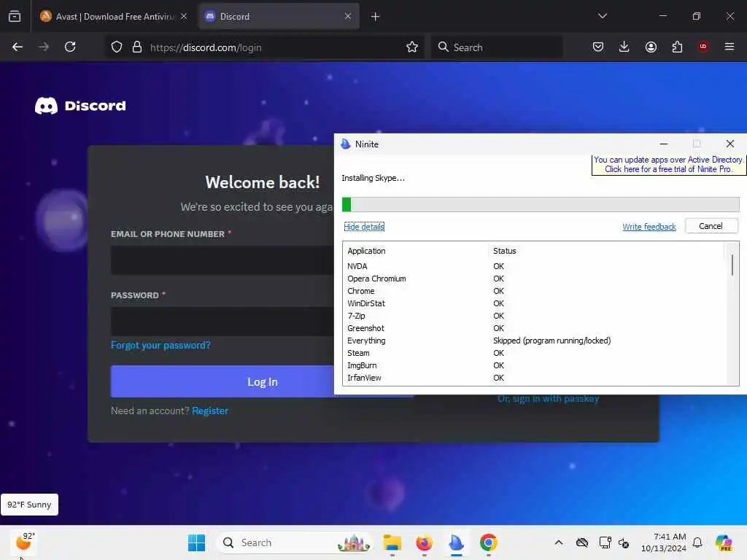Screen dimensions: 747x560
Task: Click the Ninite installation progress bar
Action: pyautogui.click(x=541, y=205)
